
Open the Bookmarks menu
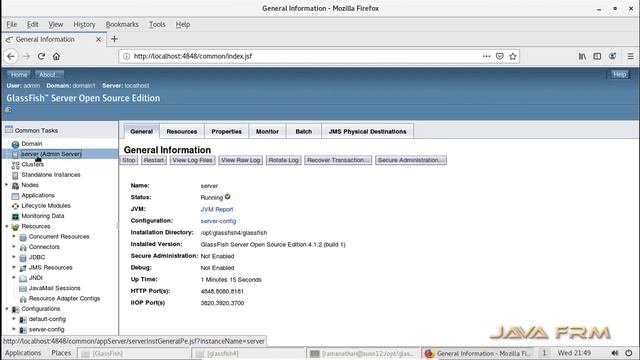[x=122, y=24]
